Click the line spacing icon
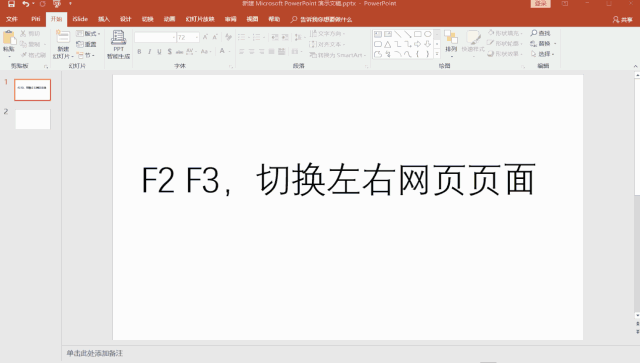 (299, 37)
